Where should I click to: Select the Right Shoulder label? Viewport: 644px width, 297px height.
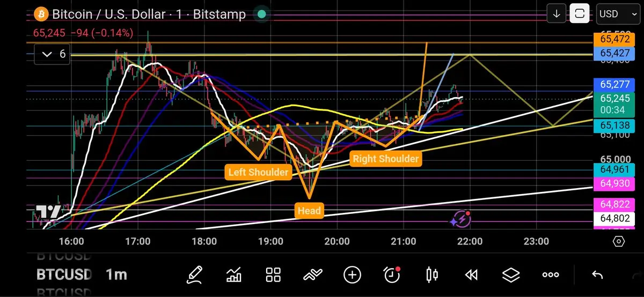tap(385, 159)
